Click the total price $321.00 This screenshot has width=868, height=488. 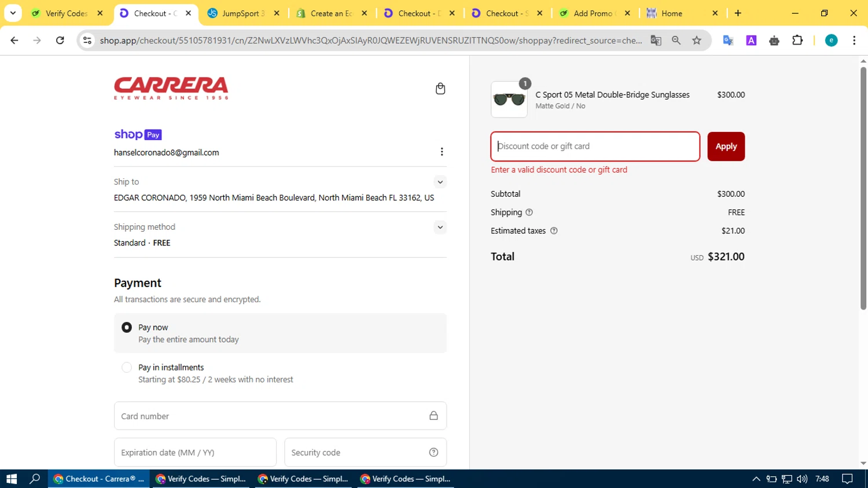(726, 256)
